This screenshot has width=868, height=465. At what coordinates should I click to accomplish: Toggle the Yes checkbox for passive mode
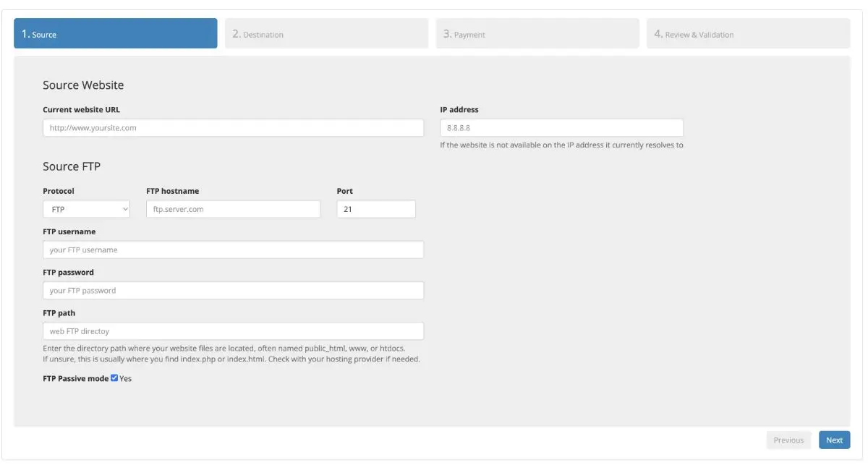pyautogui.click(x=114, y=377)
